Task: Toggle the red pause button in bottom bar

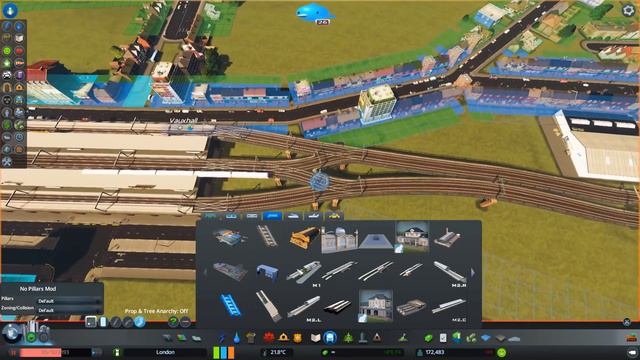Action: pyautogui.click(x=13, y=352)
